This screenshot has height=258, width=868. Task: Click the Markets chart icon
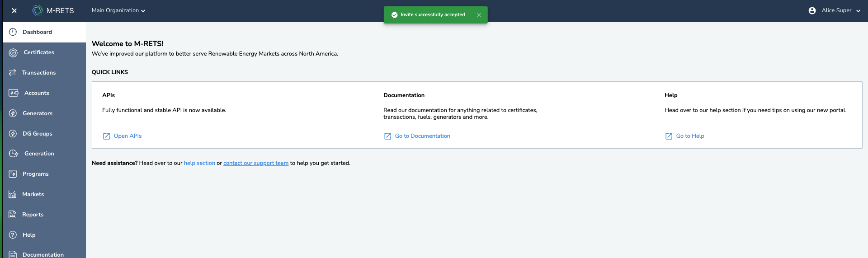(12, 194)
